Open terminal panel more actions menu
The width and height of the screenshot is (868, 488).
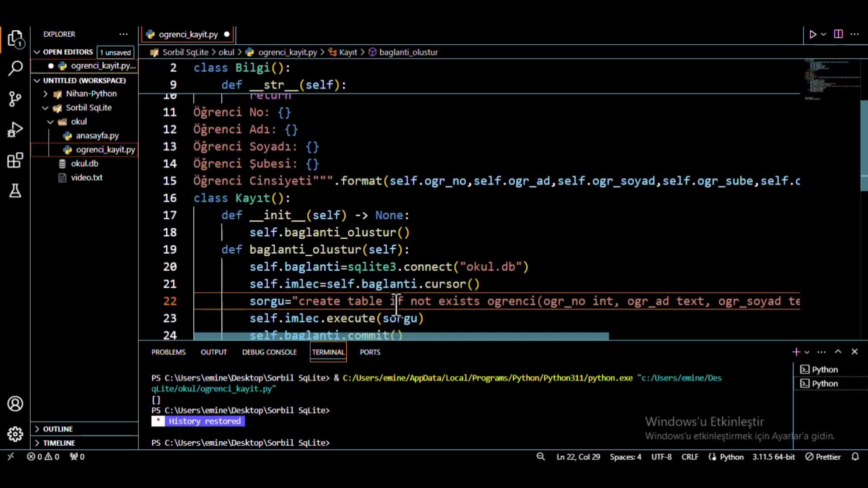pos(822,352)
